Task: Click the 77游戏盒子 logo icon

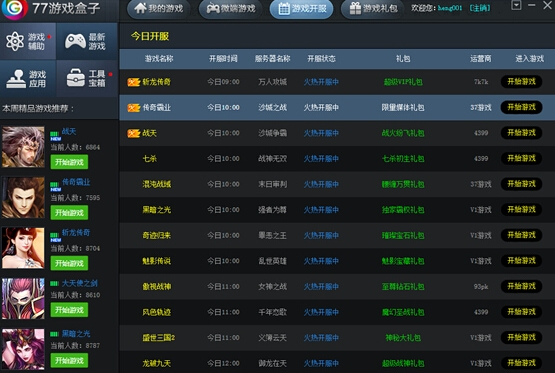Action: click(x=14, y=8)
